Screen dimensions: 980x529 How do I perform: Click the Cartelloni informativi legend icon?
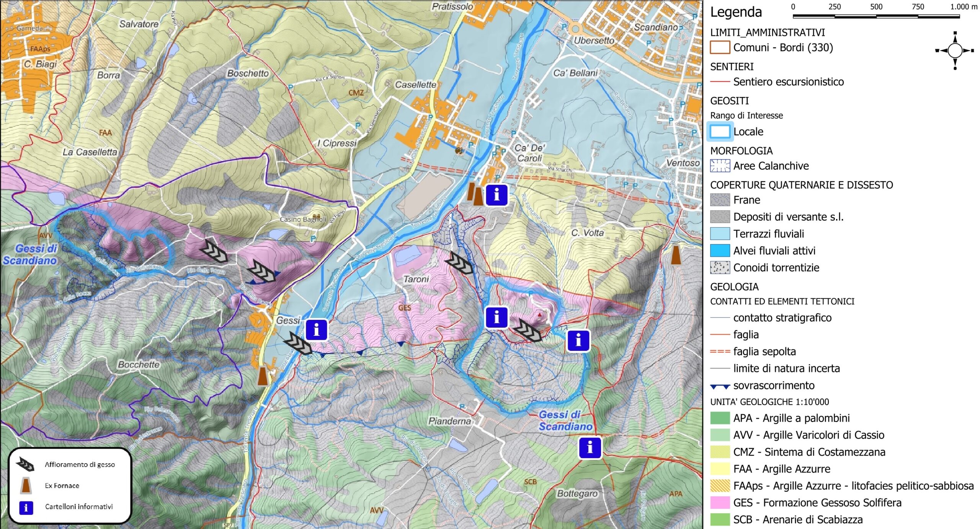coord(26,507)
